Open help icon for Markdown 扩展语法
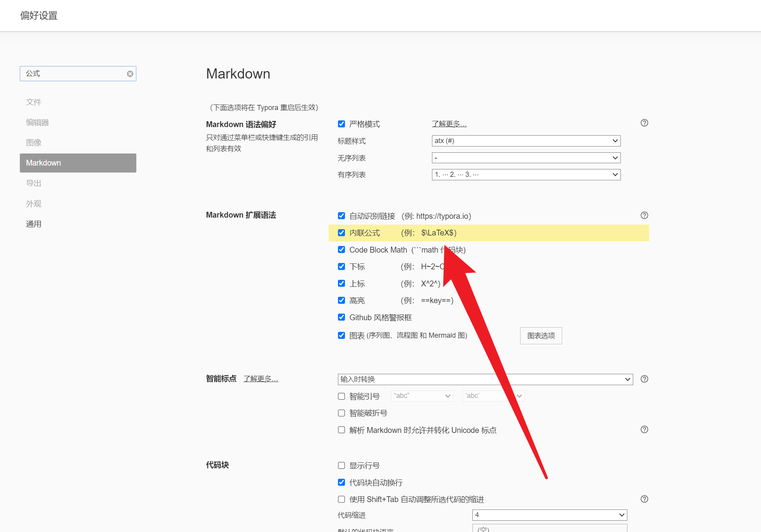The image size is (761, 532). 644,215
